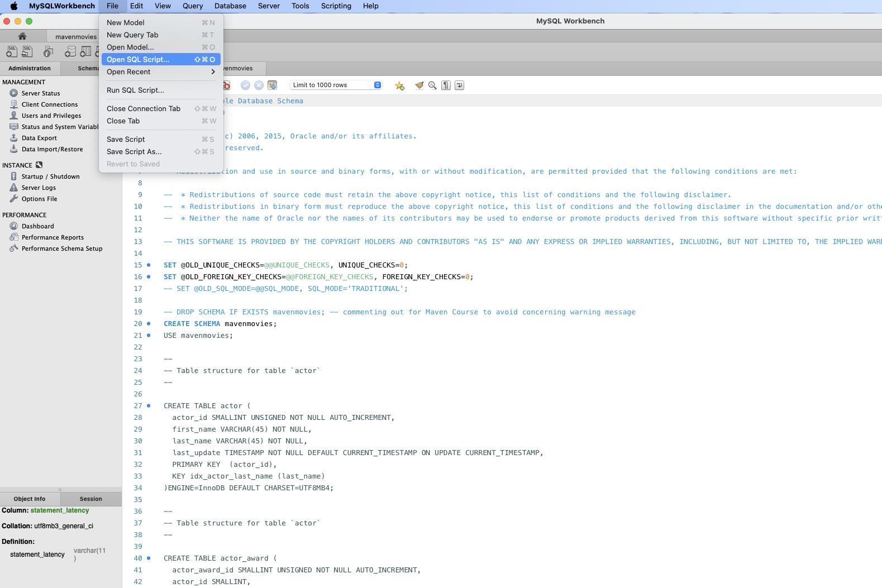Open the object inspector icon
The image size is (882, 588).
click(x=49, y=51)
